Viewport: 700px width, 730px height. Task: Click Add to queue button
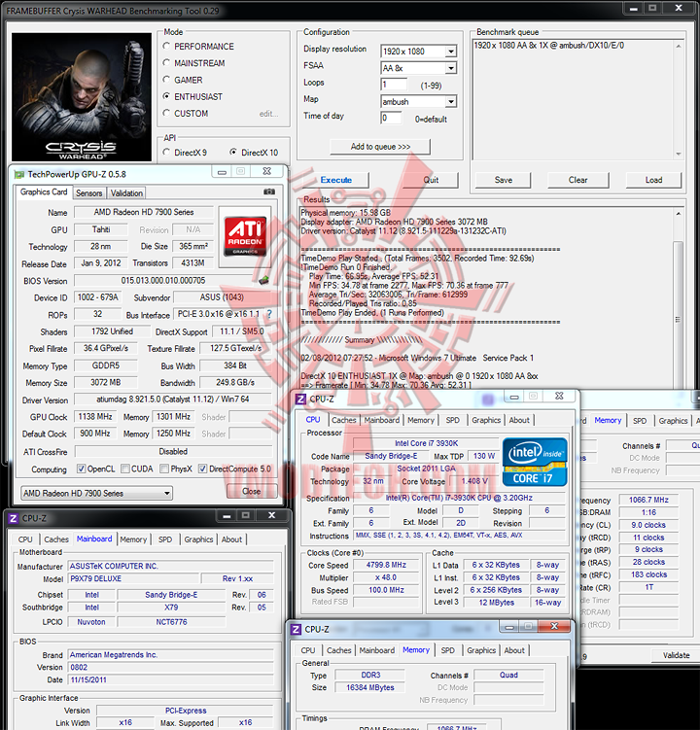[x=380, y=147]
